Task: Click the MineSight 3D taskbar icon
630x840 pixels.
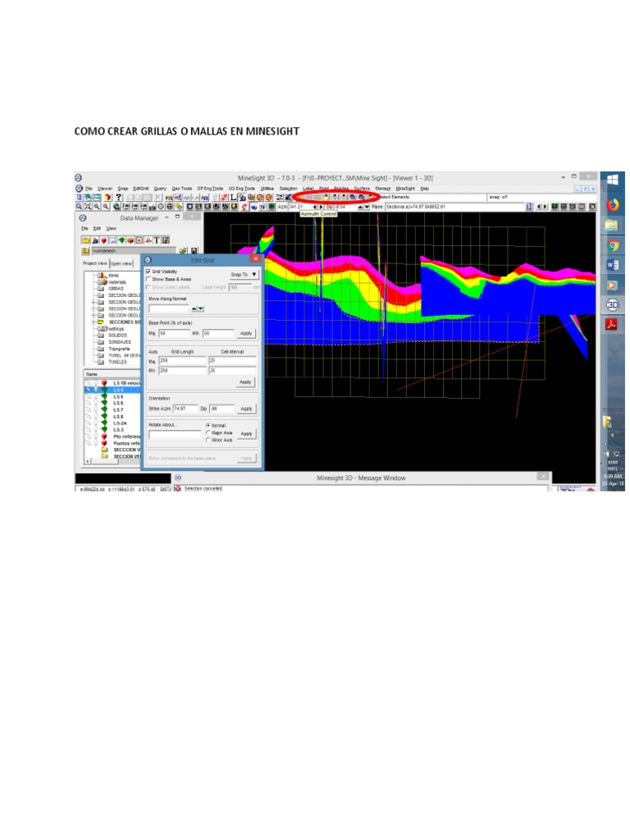Action: click(612, 305)
